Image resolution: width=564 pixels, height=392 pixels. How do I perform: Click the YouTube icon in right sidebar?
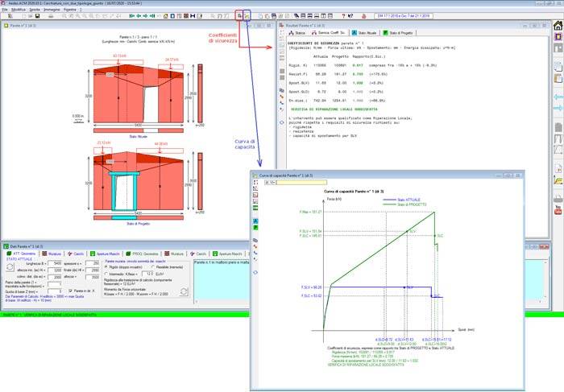tap(558, 210)
